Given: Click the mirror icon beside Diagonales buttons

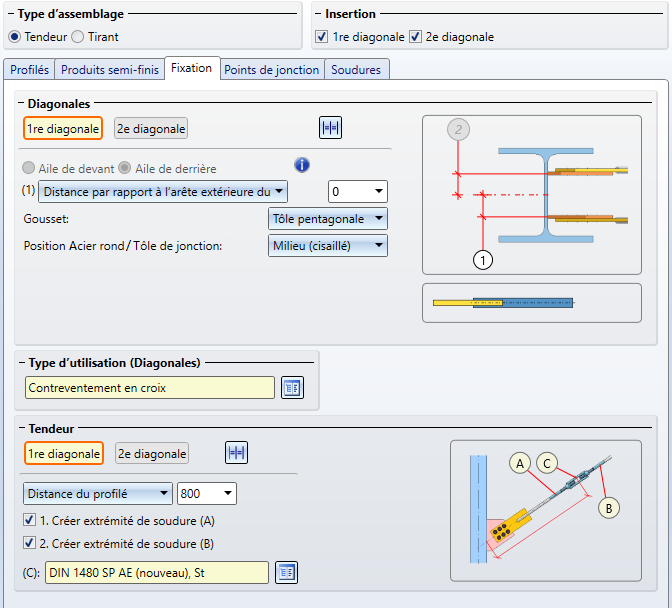Looking at the screenshot, I should click(330, 128).
